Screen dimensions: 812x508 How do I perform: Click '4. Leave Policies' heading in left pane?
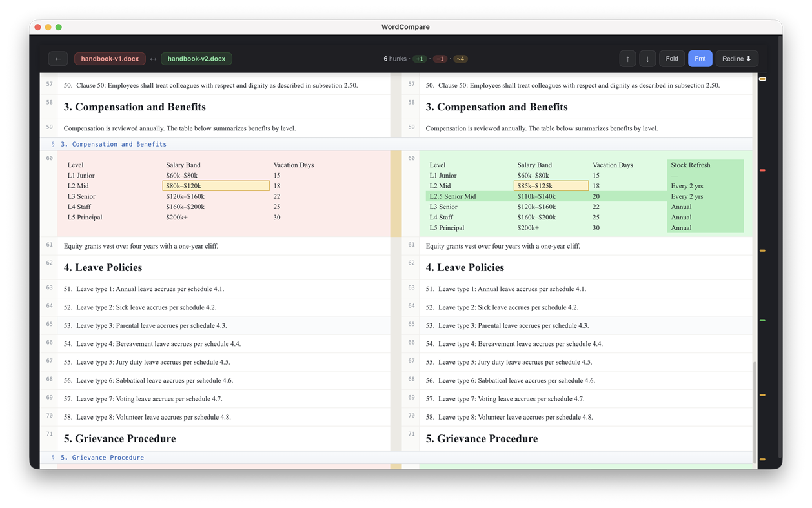(x=103, y=267)
